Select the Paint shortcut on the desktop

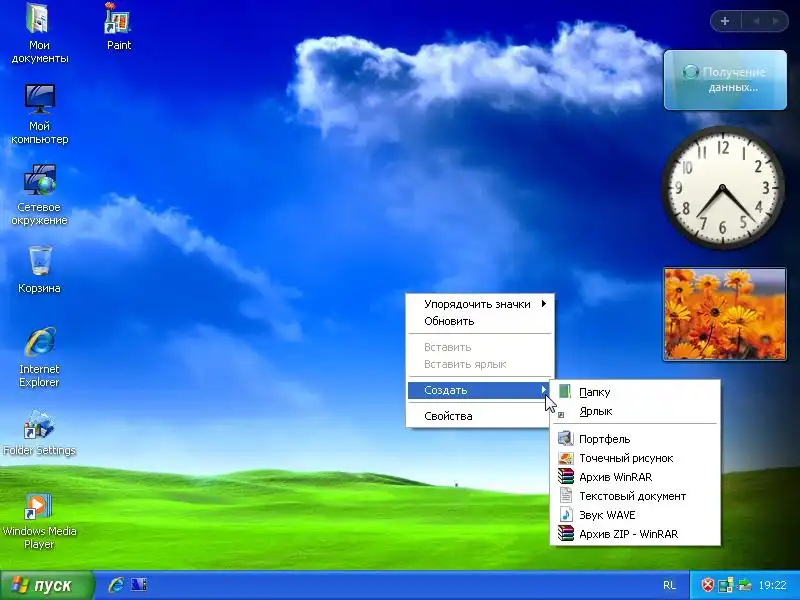[x=119, y=27]
